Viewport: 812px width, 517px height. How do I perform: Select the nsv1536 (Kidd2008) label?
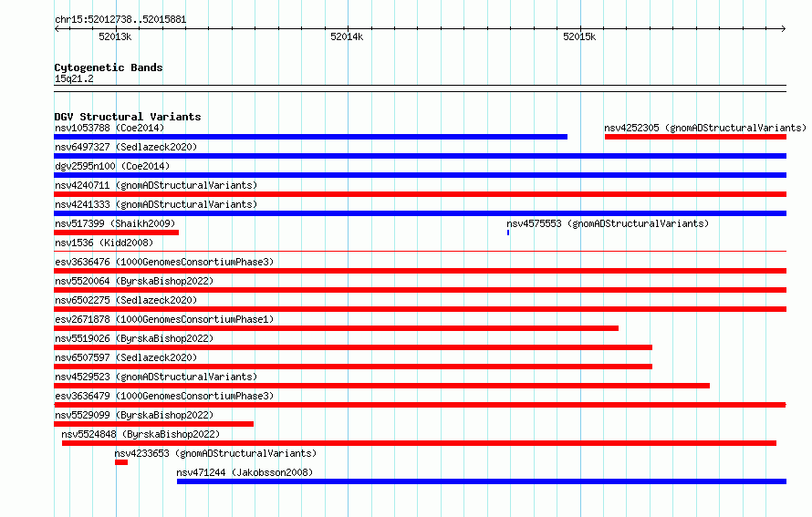[x=104, y=243]
